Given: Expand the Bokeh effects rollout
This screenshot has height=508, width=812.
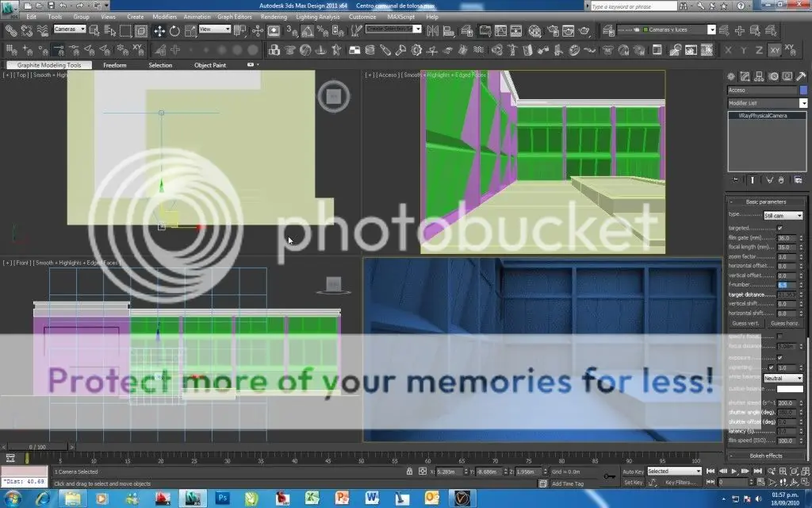Looking at the screenshot, I should [766, 456].
